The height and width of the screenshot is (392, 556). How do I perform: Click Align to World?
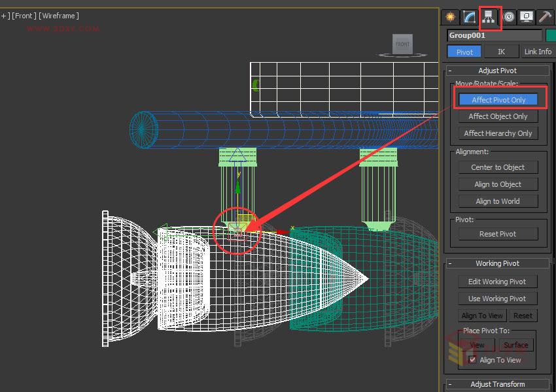tap(496, 201)
